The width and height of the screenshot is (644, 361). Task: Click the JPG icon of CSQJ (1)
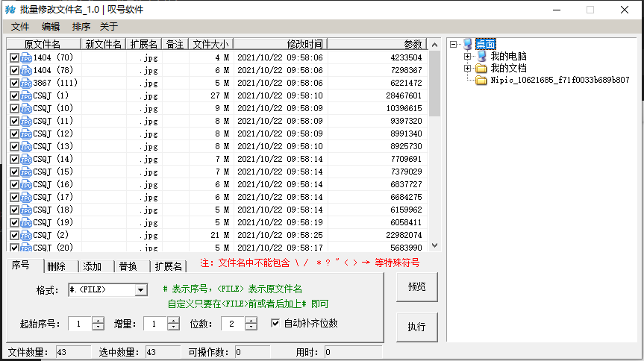pos(26,96)
